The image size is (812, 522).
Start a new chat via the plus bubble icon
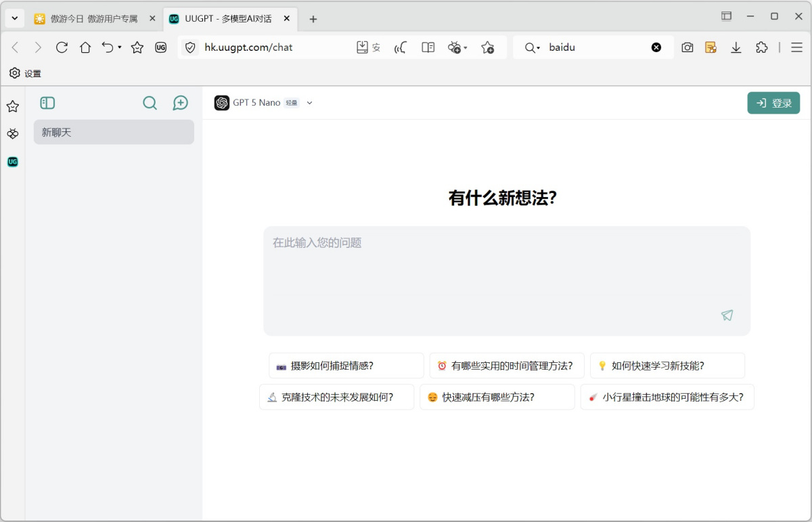tap(179, 102)
